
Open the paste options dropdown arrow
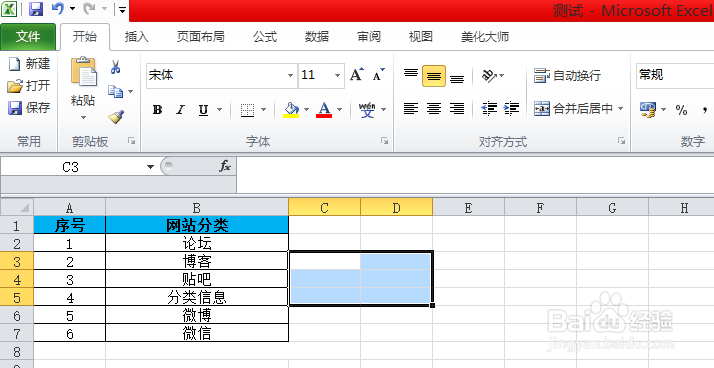click(x=83, y=118)
